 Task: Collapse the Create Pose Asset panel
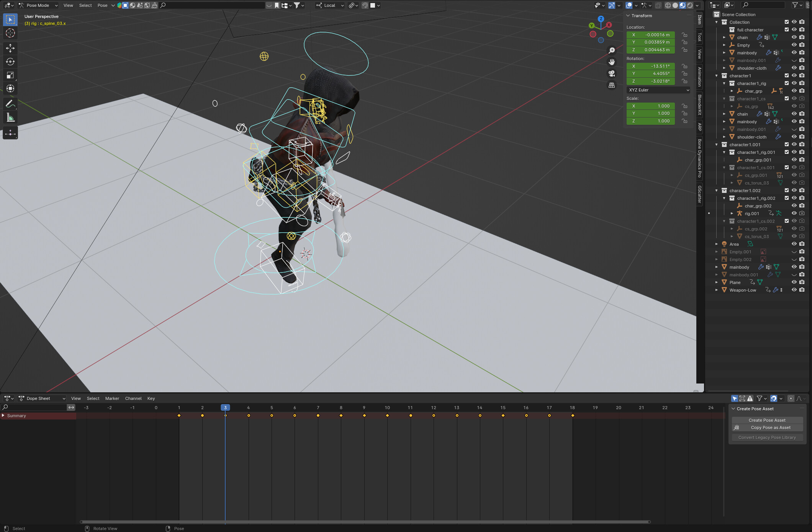click(733, 409)
